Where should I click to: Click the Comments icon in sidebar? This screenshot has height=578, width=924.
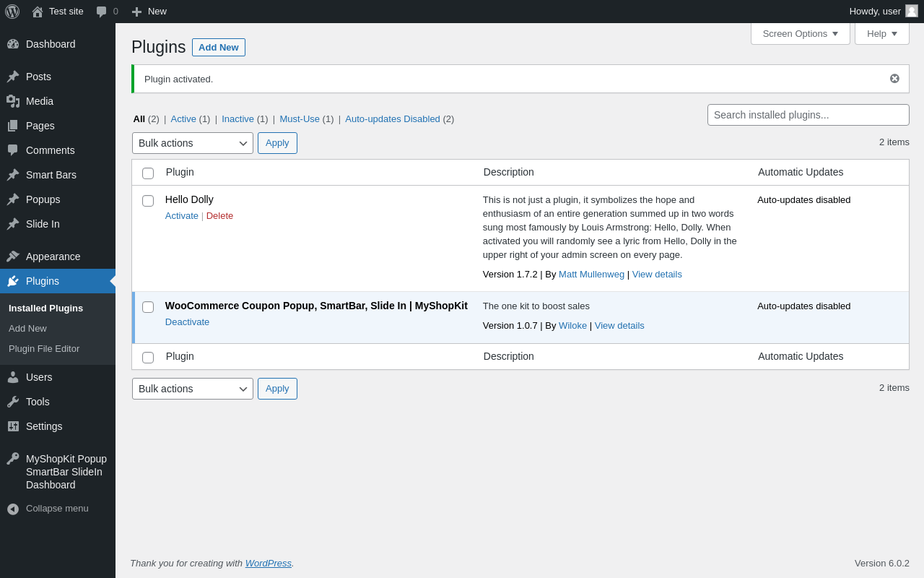[13, 150]
